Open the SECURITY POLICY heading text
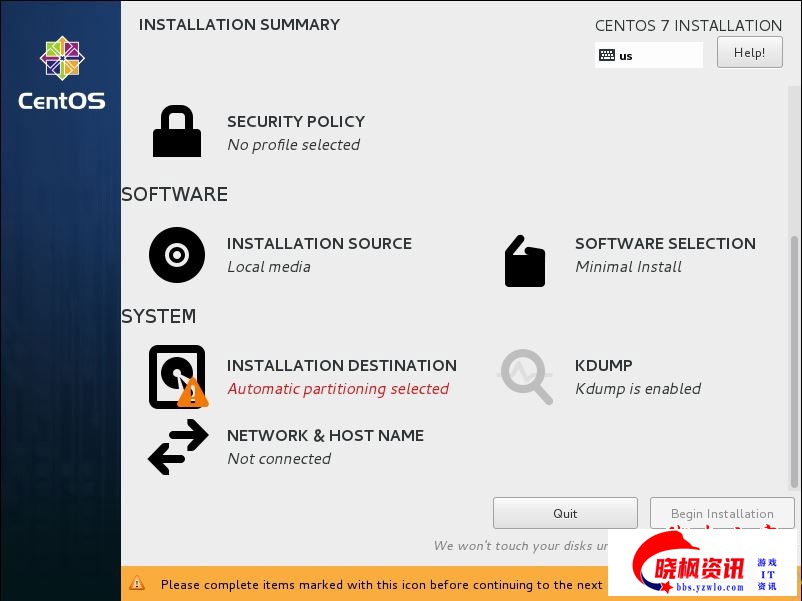This screenshot has width=802, height=601. (295, 122)
